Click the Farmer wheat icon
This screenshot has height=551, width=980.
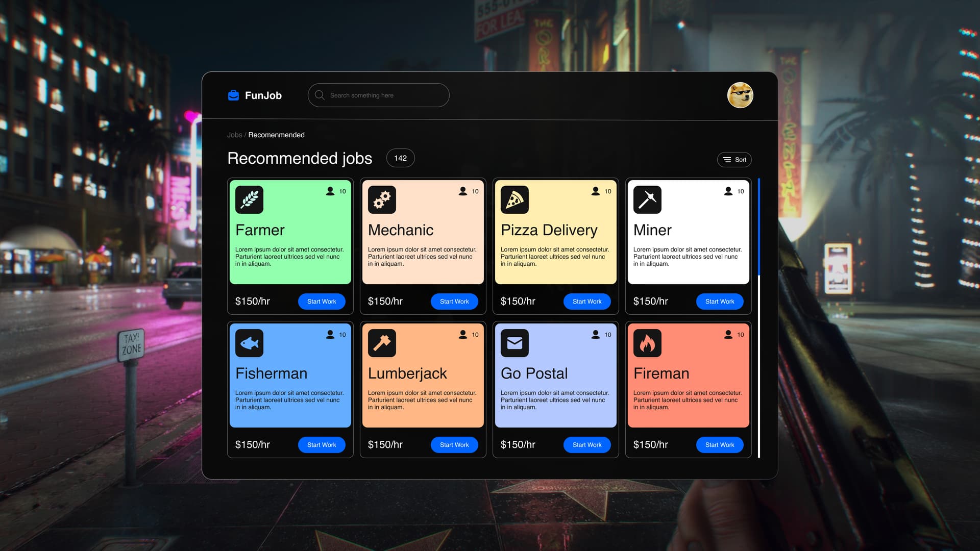(249, 199)
